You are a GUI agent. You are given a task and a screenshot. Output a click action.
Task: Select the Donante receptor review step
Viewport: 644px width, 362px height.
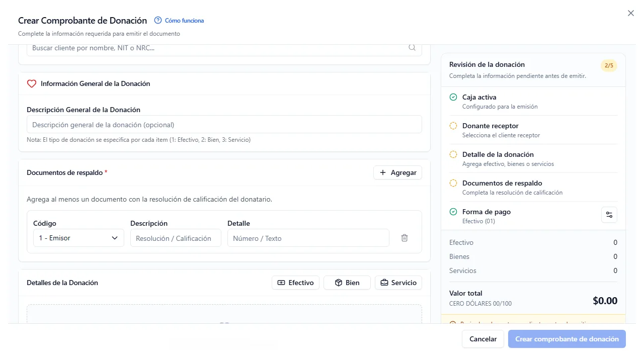point(533,130)
